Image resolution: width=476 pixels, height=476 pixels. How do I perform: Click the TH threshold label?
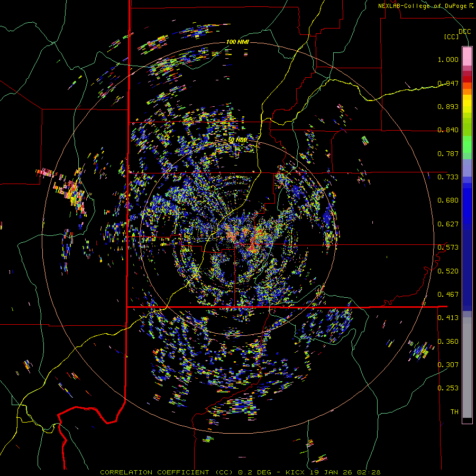454,412
